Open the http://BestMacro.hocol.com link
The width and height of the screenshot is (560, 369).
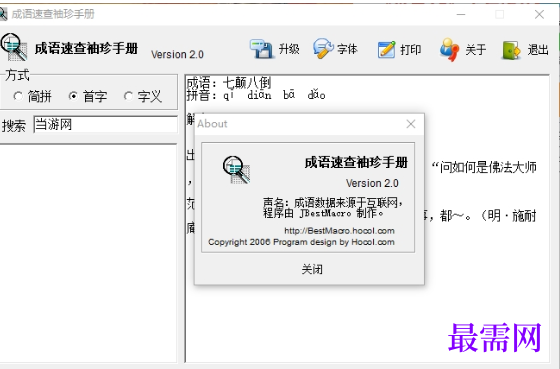(339, 231)
